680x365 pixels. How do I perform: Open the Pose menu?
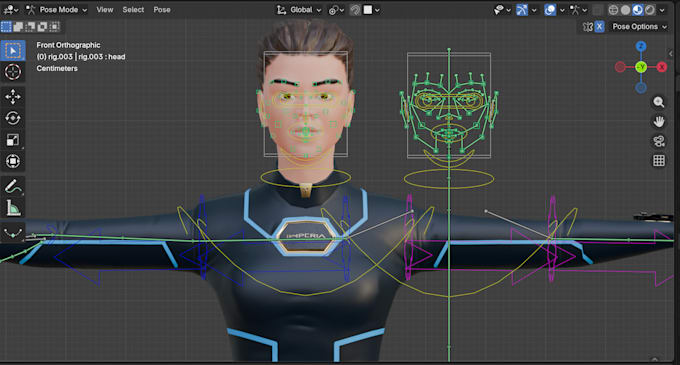tap(162, 10)
